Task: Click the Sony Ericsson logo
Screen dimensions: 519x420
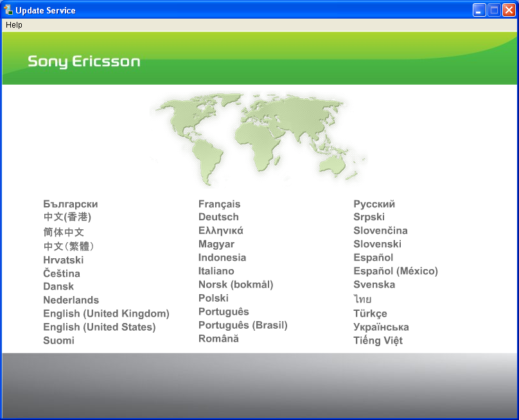Action: click(84, 62)
